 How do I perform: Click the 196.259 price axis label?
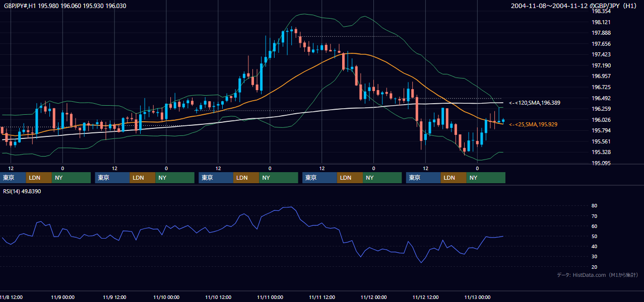601,109
